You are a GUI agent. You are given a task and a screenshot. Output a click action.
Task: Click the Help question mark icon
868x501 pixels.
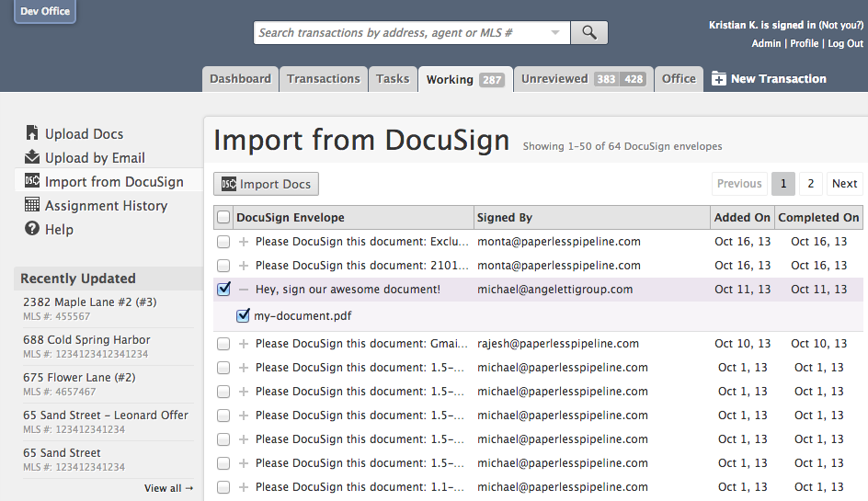32,228
